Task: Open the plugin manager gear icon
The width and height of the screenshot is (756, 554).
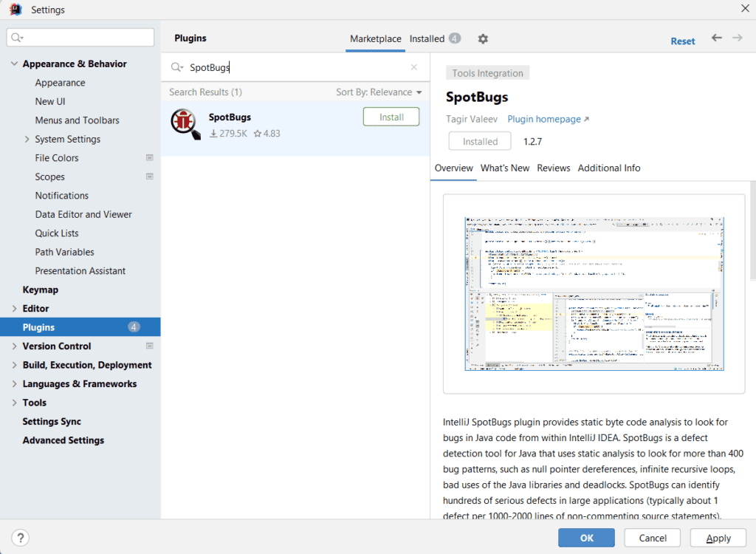Action: (x=483, y=38)
